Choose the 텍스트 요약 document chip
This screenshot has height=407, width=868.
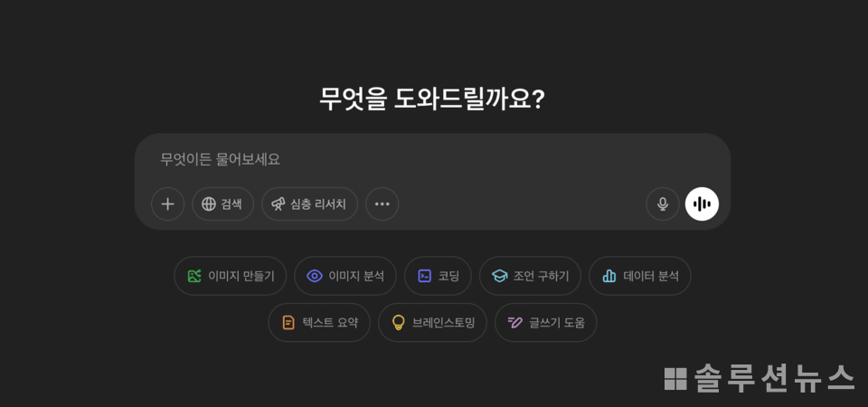pyautogui.click(x=319, y=322)
